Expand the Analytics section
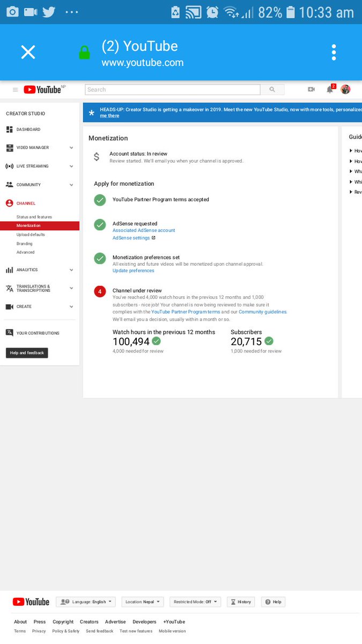 [40, 270]
